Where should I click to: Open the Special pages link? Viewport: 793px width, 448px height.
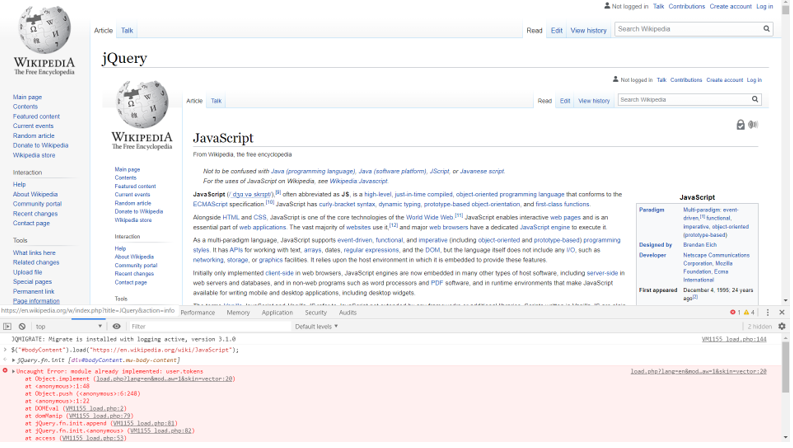click(x=32, y=282)
